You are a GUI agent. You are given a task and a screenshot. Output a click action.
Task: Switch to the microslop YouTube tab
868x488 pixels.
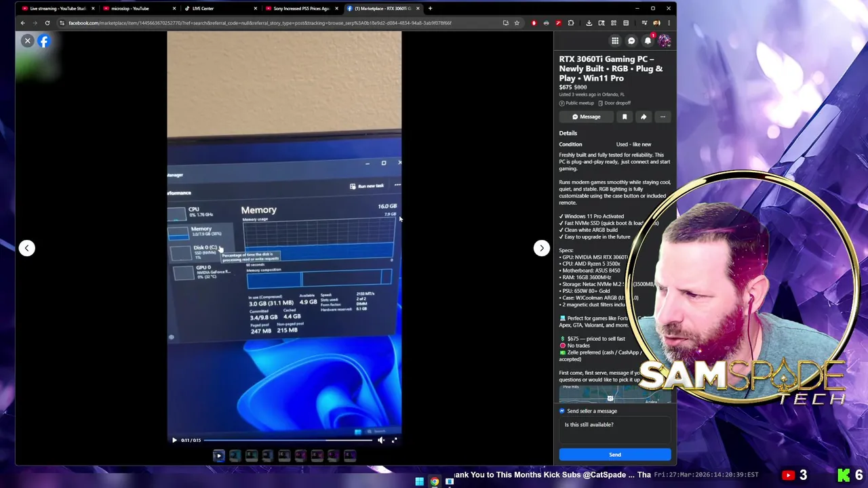(139, 8)
